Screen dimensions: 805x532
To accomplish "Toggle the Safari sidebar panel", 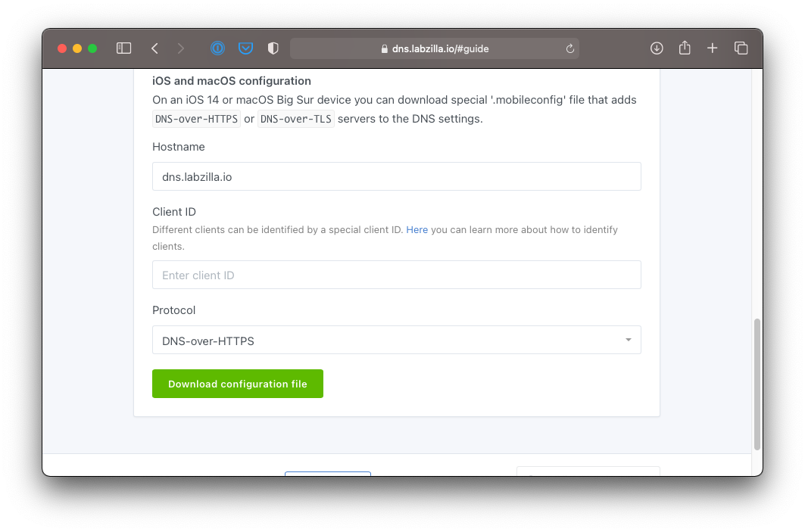I will [x=124, y=48].
